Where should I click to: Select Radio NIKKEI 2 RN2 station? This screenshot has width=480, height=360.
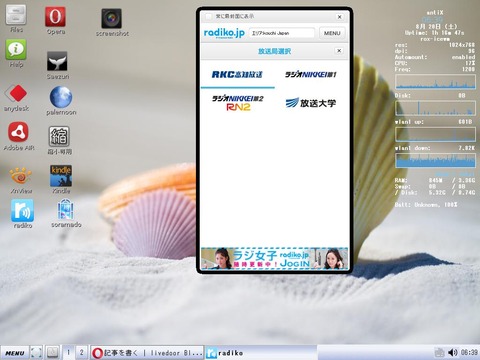pyautogui.click(x=238, y=103)
